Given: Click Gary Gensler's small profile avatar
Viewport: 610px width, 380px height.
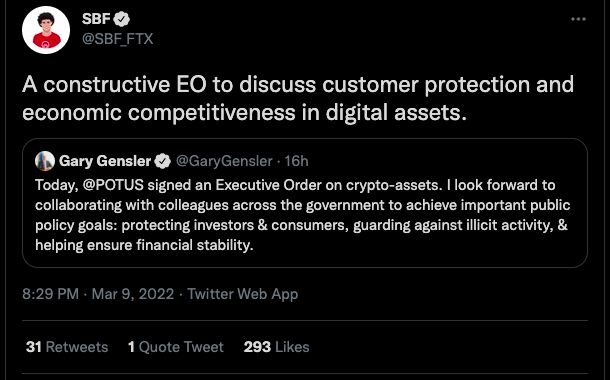Looking at the screenshot, I should click(45, 161).
